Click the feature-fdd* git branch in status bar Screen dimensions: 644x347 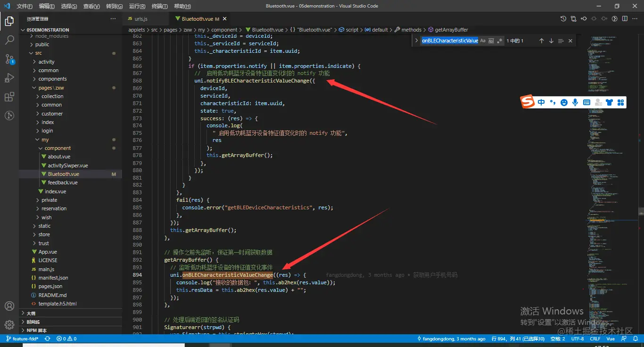[x=22, y=339]
